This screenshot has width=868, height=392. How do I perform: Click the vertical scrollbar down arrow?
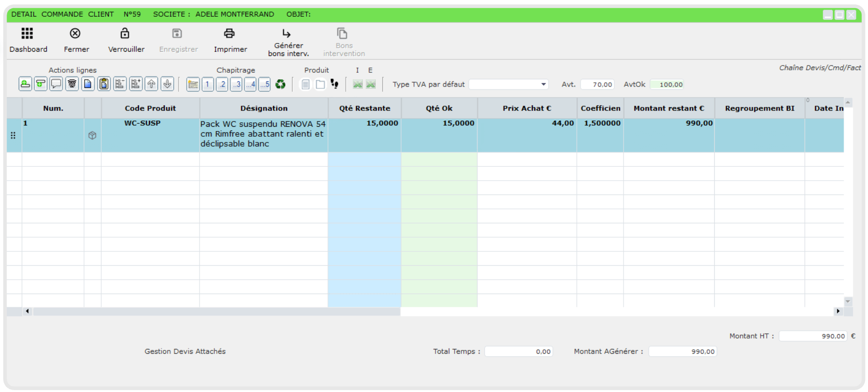(848, 301)
